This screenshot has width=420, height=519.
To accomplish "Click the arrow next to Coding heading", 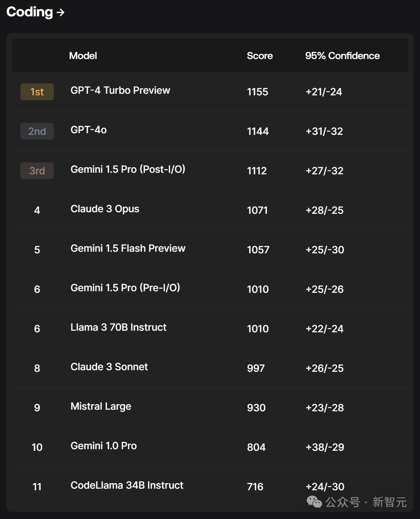I will pyautogui.click(x=61, y=13).
